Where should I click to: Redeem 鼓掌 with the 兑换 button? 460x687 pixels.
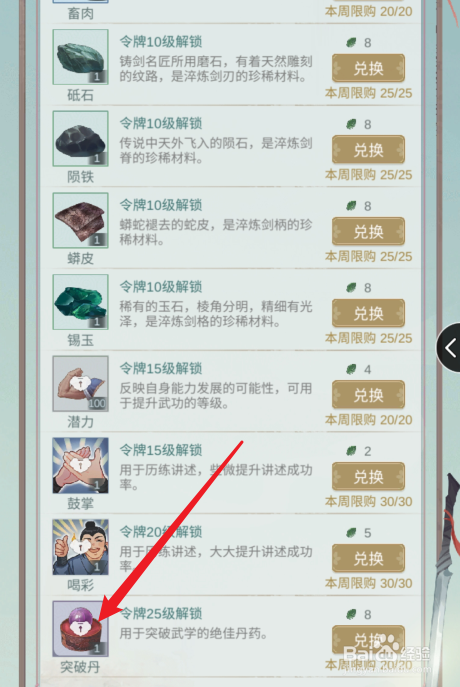click(x=368, y=476)
